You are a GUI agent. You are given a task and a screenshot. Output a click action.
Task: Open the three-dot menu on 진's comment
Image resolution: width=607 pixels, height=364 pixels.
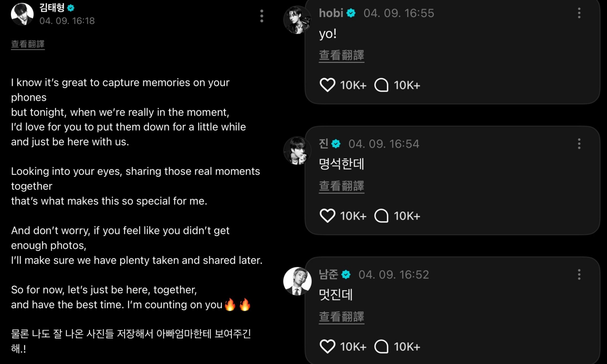(x=579, y=144)
